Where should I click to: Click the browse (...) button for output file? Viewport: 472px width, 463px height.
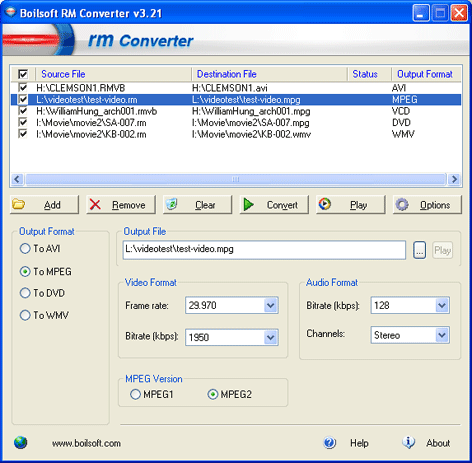[x=420, y=250]
